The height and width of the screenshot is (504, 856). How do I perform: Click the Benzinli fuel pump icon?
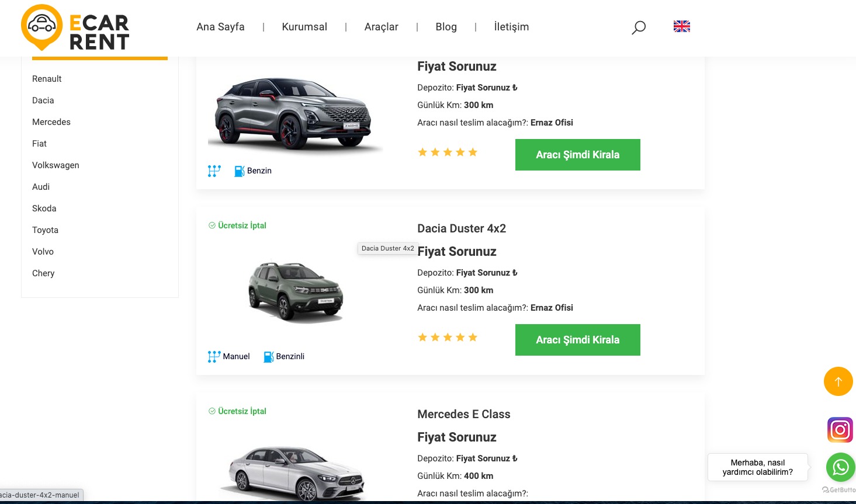pos(268,356)
